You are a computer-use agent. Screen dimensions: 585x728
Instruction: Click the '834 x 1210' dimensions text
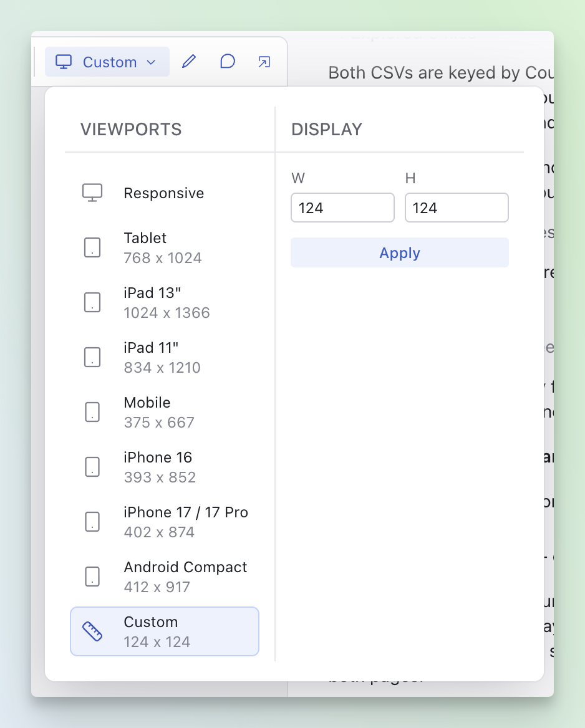(162, 367)
